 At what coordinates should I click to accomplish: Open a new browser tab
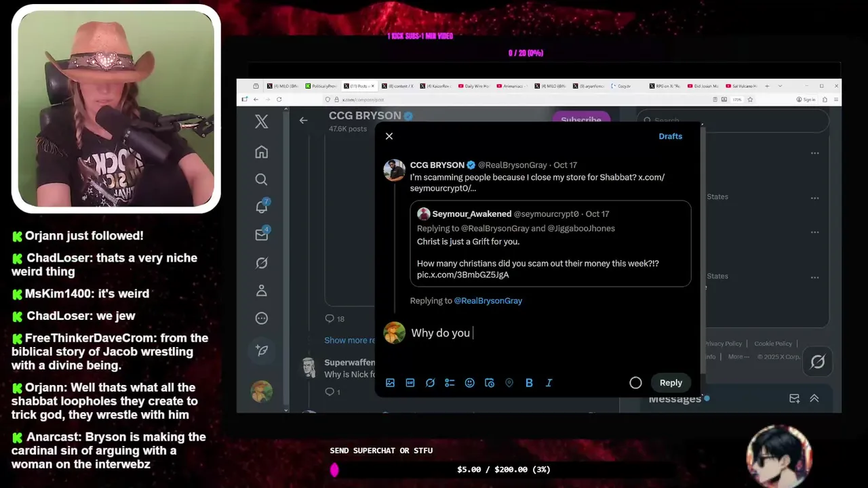pyautogui.click(x=767, y=86)
